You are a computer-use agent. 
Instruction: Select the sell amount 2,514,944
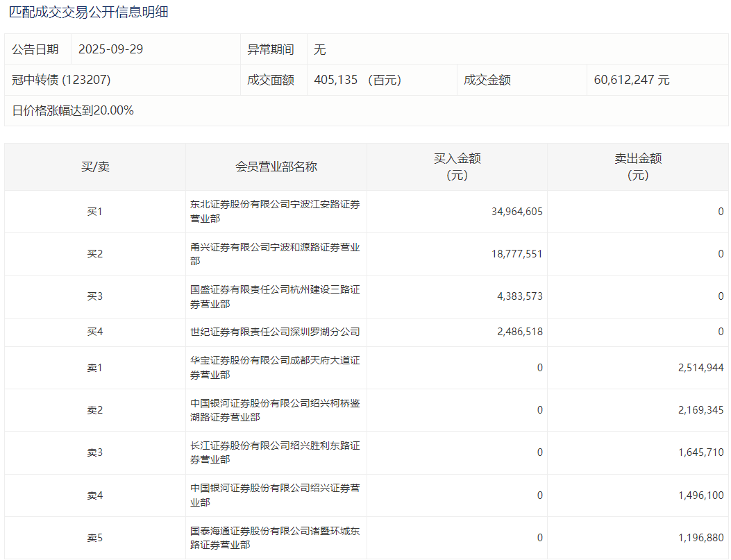tap(700, 368)
